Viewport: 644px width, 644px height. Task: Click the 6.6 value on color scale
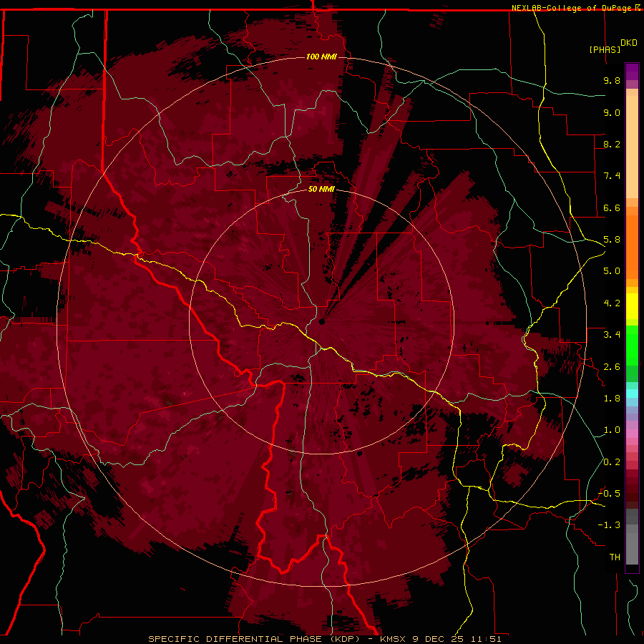[612, 208]
